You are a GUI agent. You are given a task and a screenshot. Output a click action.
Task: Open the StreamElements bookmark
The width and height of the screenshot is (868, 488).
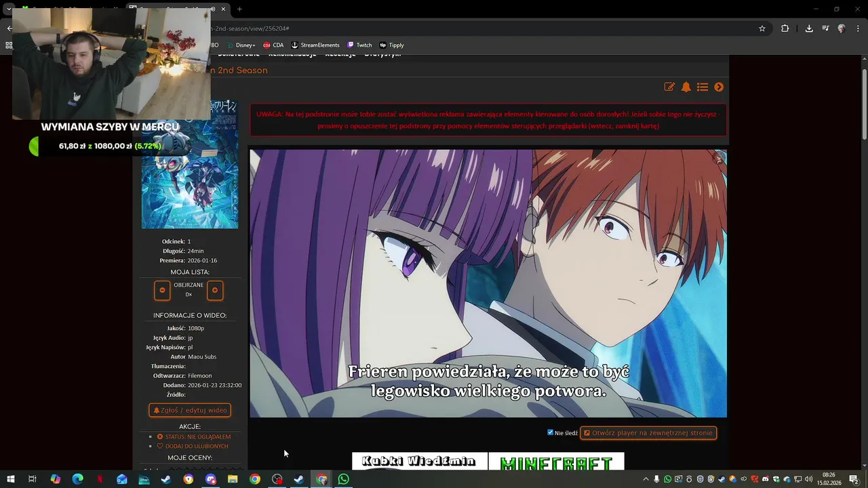coord(315,45)
